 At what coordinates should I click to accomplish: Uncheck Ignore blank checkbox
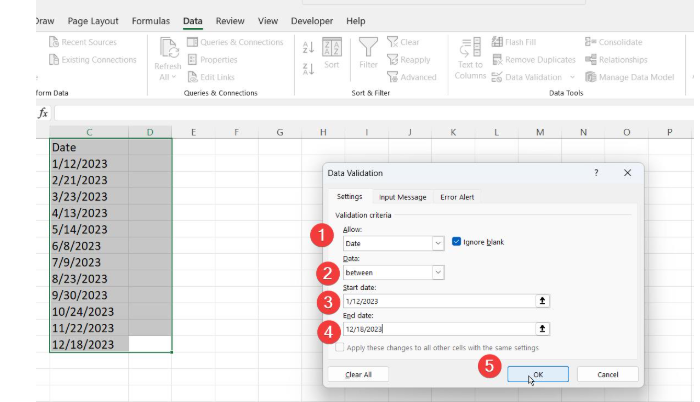pos(456,242)
